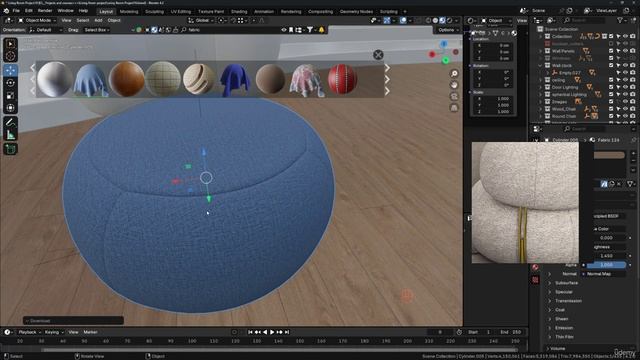Click the blue Z axis gizmo dot
The width and height of the screenshot is (640, 360).
tap(444, 44)
